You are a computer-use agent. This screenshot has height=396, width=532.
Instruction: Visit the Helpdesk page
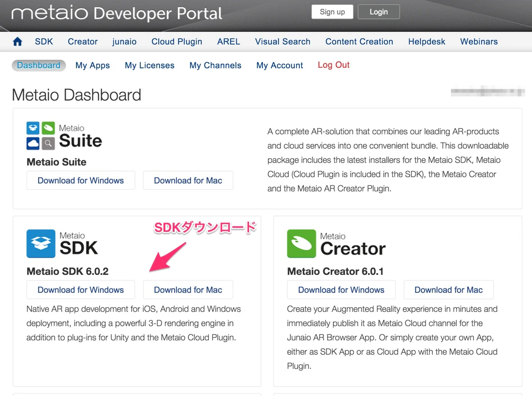(x=427, y=42)
